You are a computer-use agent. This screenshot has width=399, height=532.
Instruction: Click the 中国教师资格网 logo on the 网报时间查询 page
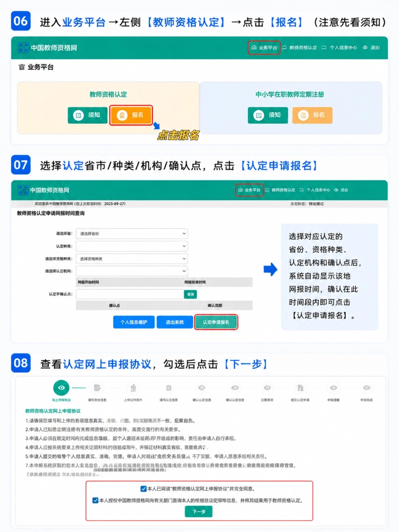click(23, 190)
